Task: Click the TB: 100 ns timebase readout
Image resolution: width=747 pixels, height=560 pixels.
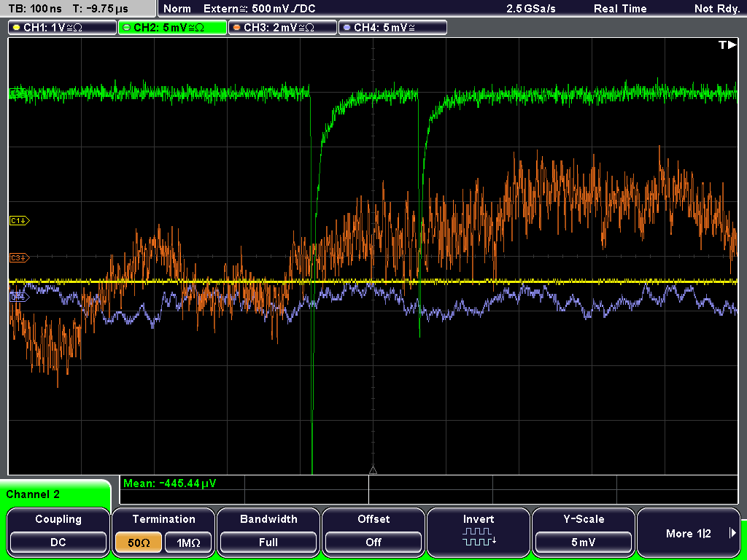Action: point(35,9)
